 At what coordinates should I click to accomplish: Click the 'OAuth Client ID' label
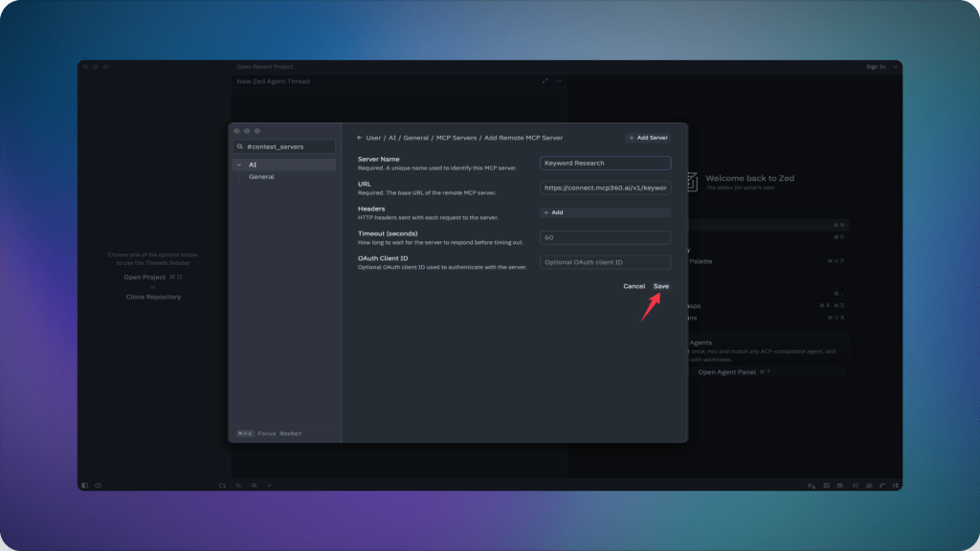click(x=383, y=258)
